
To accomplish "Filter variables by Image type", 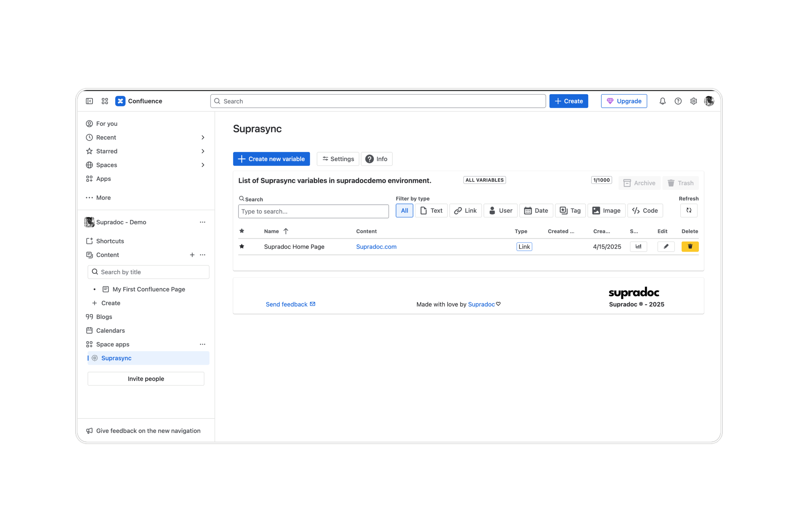I will coord(606,211).
